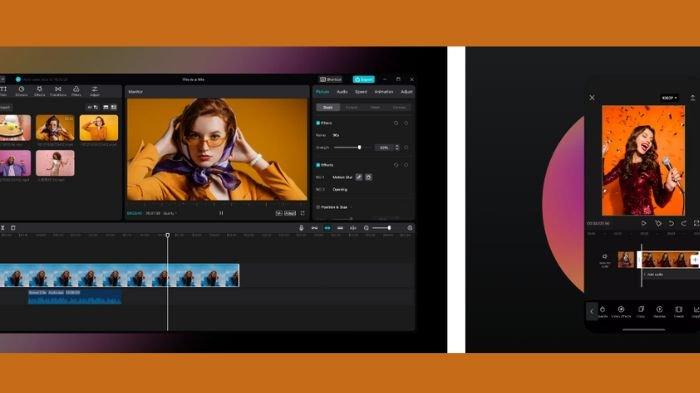Switch the media panel to grid view
Image resolution: width=700 pixels, height=393 pixels.
106,107
